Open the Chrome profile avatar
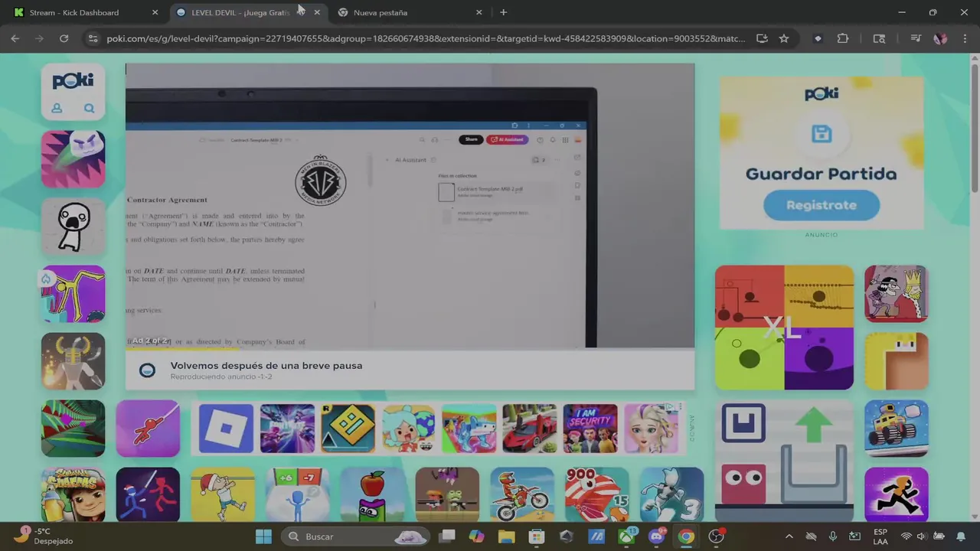This screenshot has width=980, height=551. click(x=940, y=38)
